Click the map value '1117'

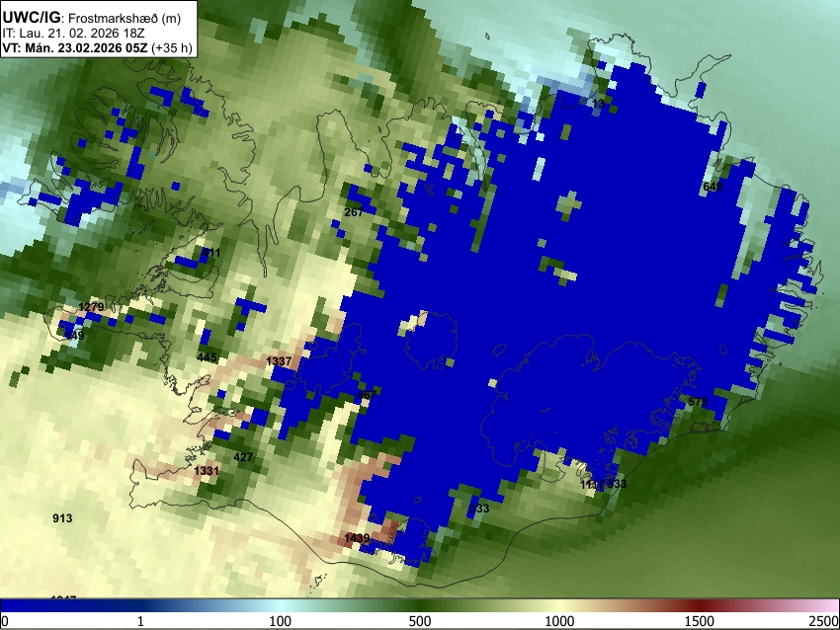pos(593,485)
